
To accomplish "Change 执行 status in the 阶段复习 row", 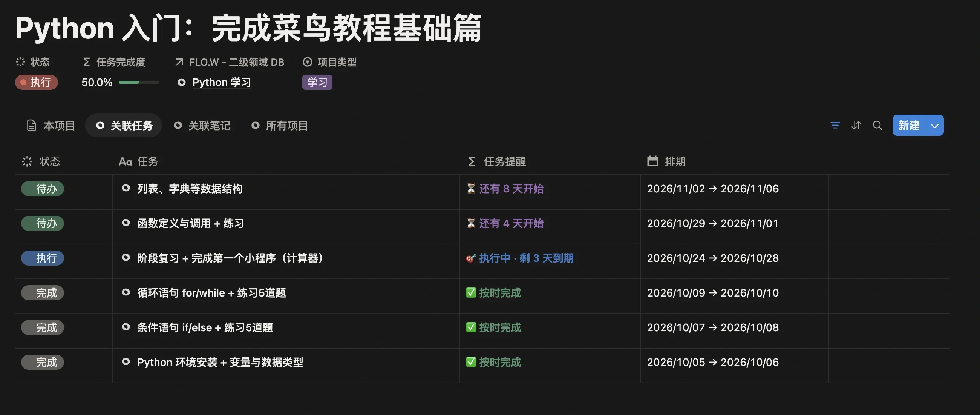I will coord(43,258).
